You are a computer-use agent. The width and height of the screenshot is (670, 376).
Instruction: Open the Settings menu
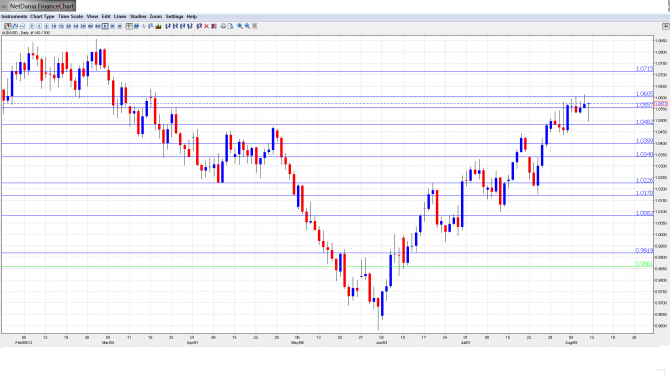174,16
